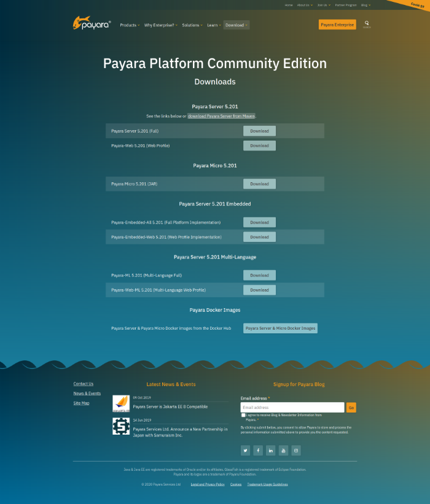Image resolution: width=430 pixels, height=504 pixels.
Task: Expand the Blog top menu
Action: 365,5
